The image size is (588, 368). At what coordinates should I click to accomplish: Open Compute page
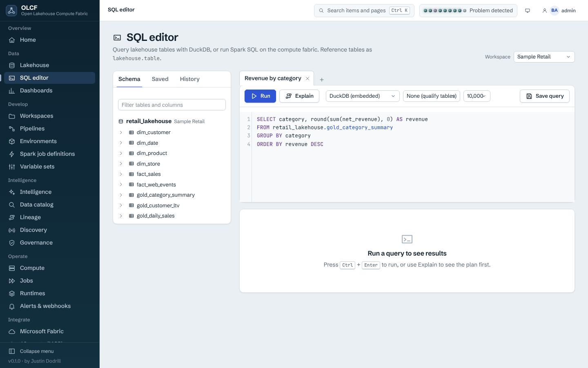[49, 268]
